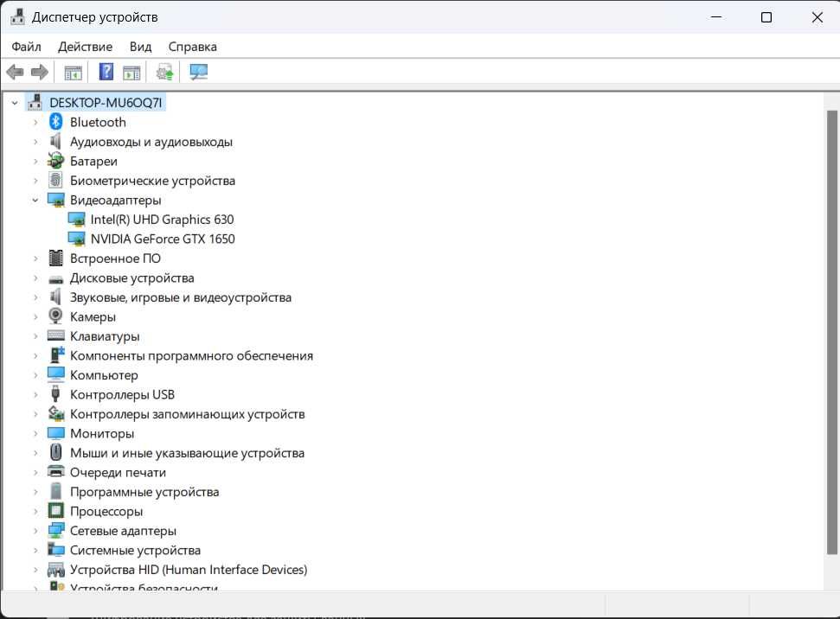Click the battery icon beside Батареи
Image resolution: width=840 pixels, height=619 pixels.
(x=55, y=161)
